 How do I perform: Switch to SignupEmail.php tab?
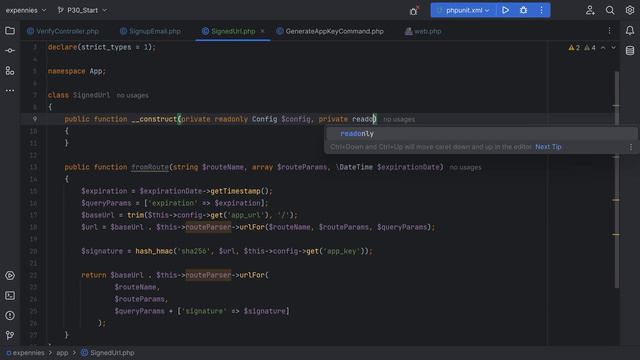point(150,31)
